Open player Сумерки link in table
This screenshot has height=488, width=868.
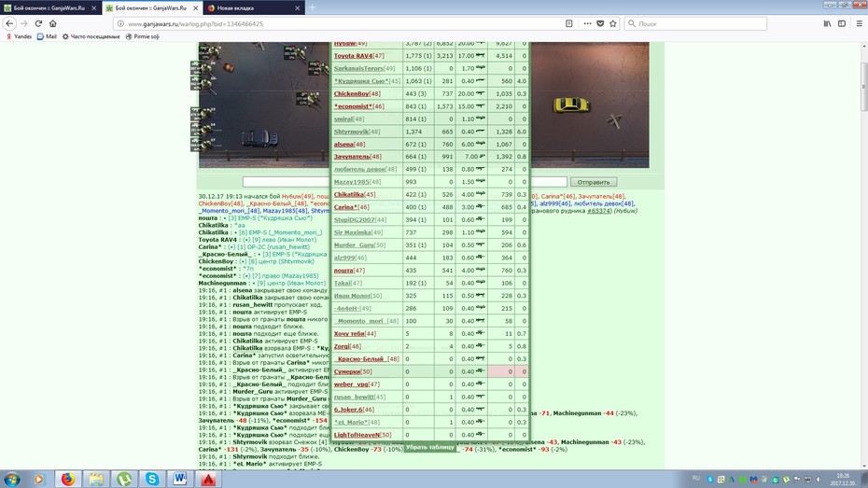(x=347, y=371)
